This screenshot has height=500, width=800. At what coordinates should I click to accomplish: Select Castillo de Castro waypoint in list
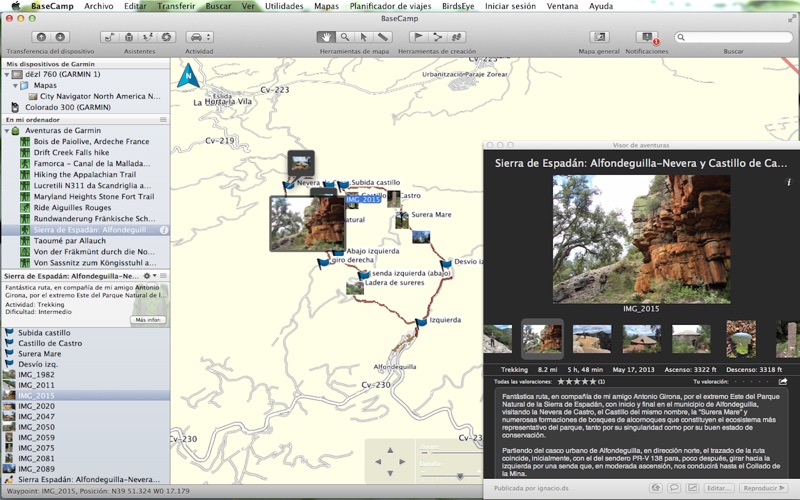[x=50, y=343]
